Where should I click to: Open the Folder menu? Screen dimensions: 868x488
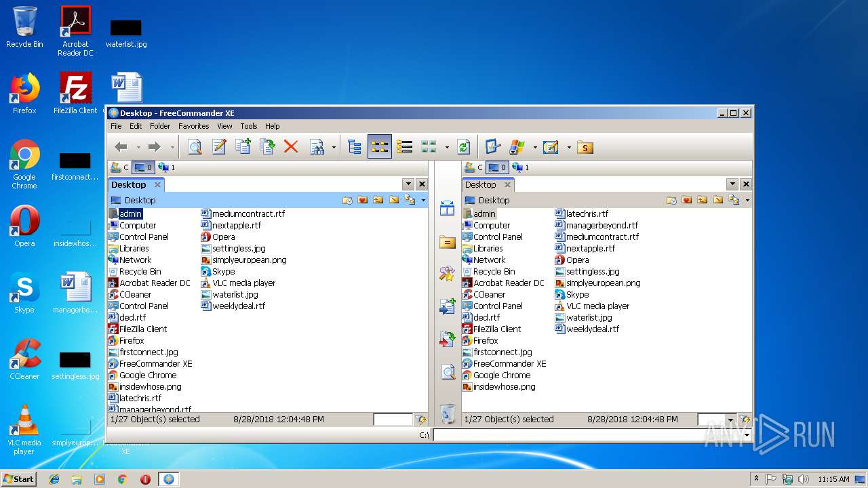click(x=160, y=126)
